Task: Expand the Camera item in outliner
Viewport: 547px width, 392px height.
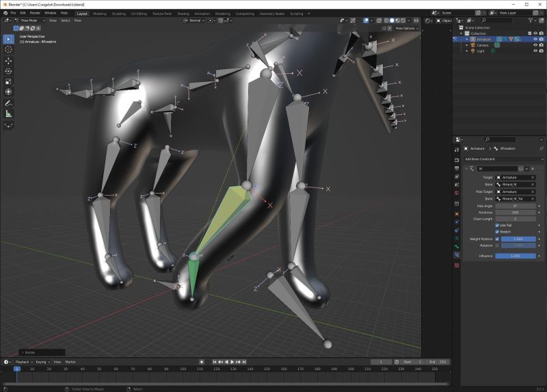Action: click(467, 45)
